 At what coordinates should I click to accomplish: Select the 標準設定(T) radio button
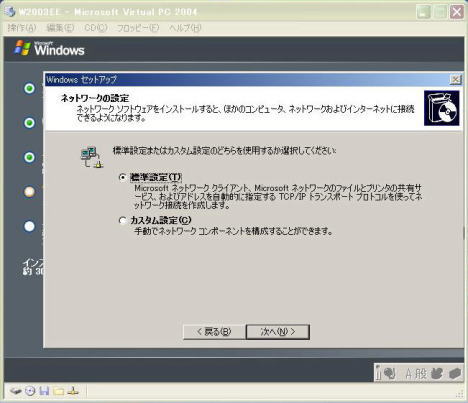coord(122,177)
